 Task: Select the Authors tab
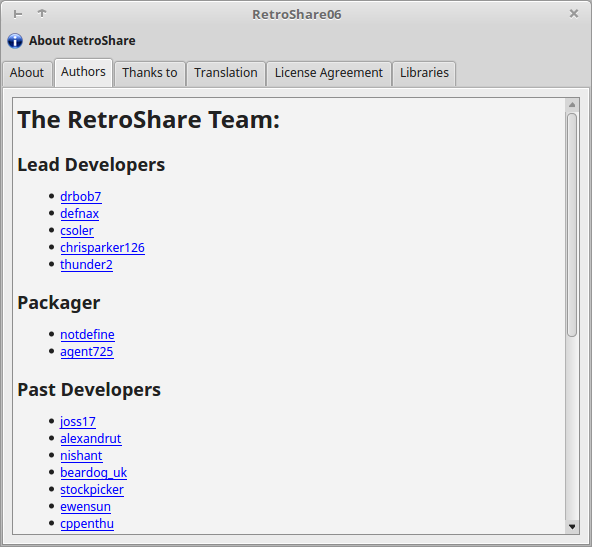(x=83, y=72)
